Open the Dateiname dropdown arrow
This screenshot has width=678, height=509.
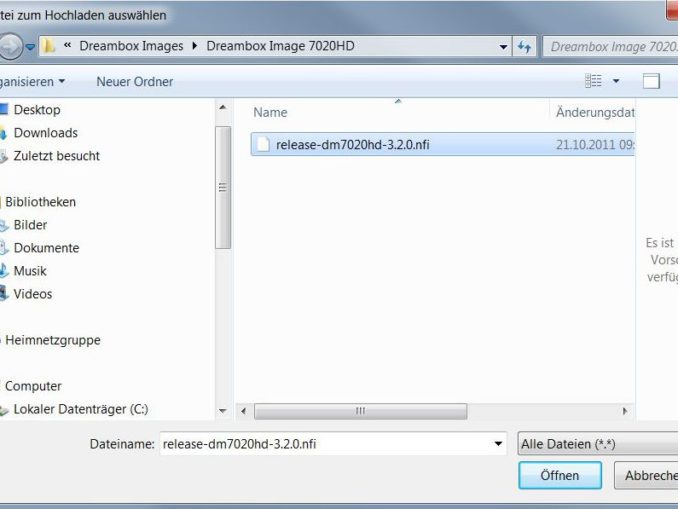[x=498, y=444]
